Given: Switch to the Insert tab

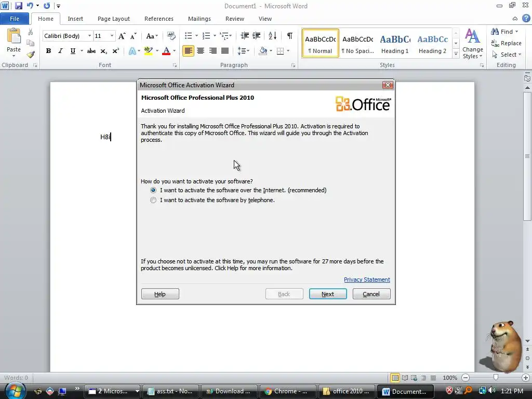Looking at the screenshot, I should (75, 19).
